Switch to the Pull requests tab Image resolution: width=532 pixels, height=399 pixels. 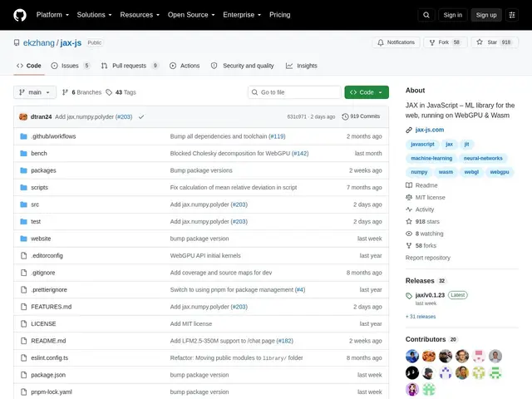(x=130, y=66)
